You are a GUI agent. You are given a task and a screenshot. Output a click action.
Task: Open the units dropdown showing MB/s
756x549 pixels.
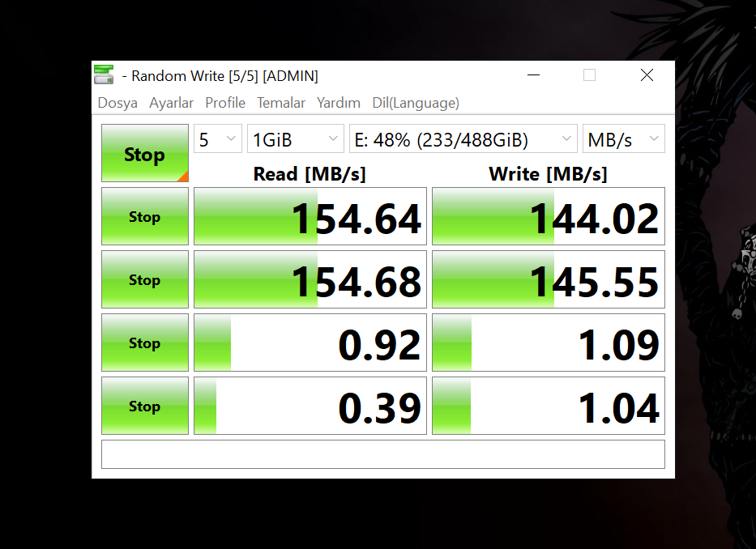(623, 138)
